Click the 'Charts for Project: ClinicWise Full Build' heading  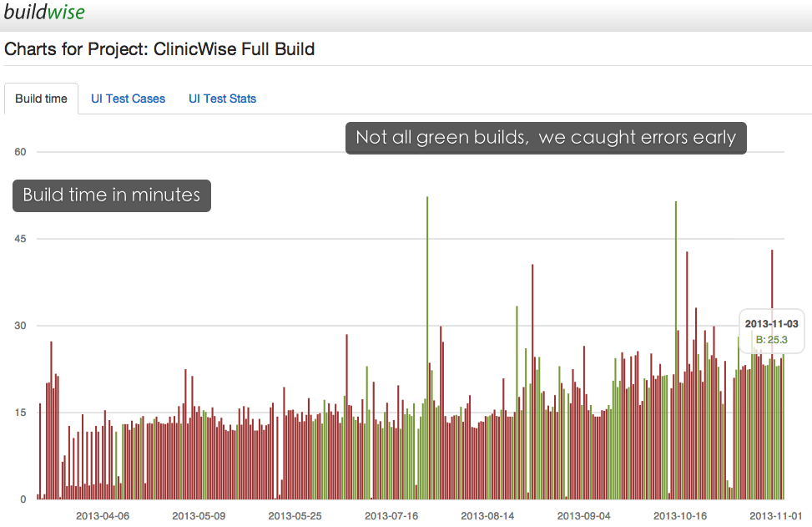159,49
